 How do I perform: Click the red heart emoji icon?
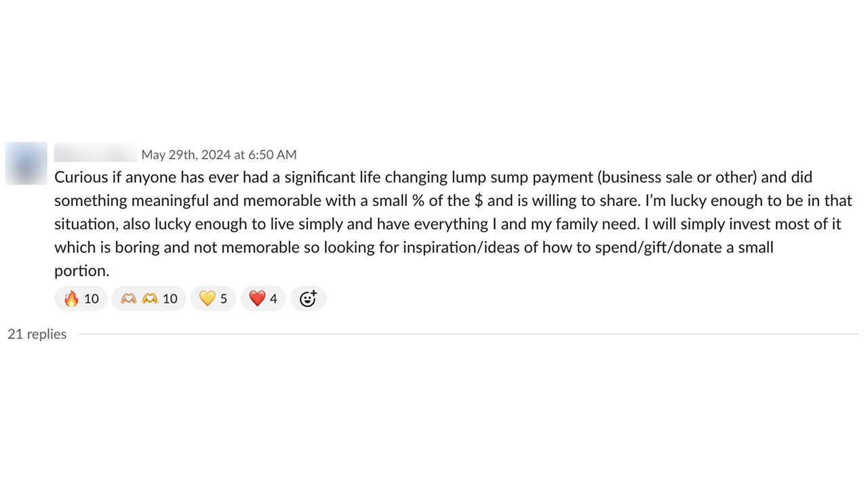pyautogui.click(x=257, y=298)
